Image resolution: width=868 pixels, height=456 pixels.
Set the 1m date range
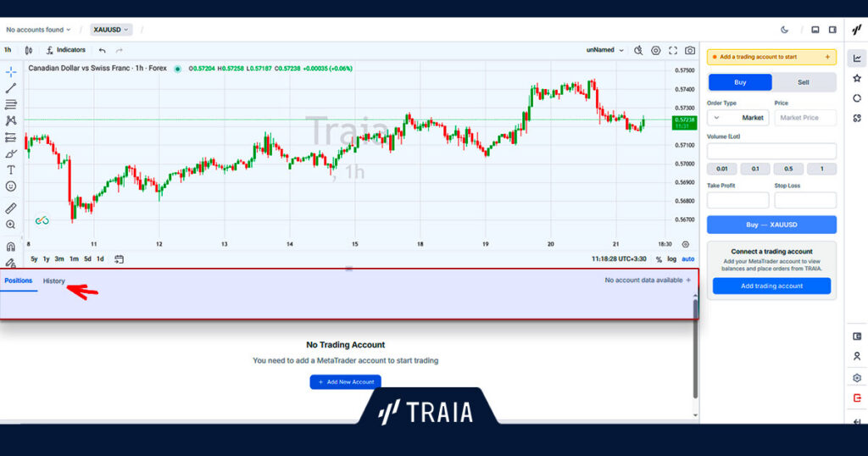74,259
